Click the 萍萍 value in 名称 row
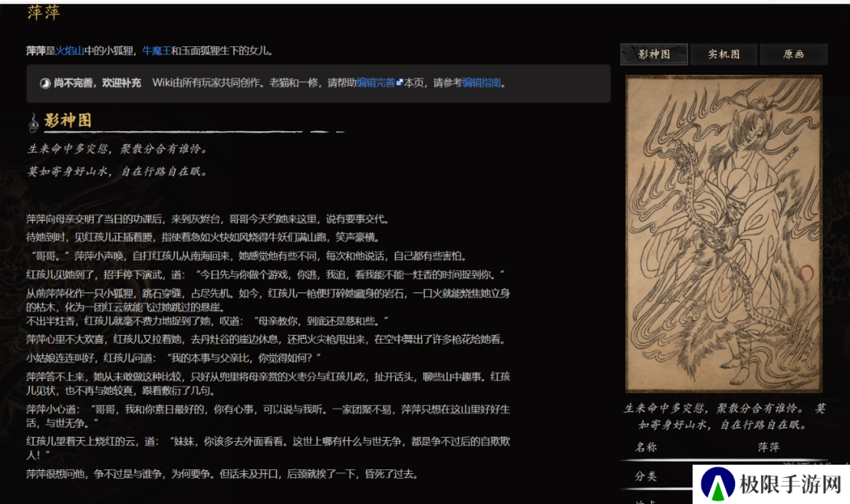The image size is (850, 504). pyautogui.click(x=768, y=447)
